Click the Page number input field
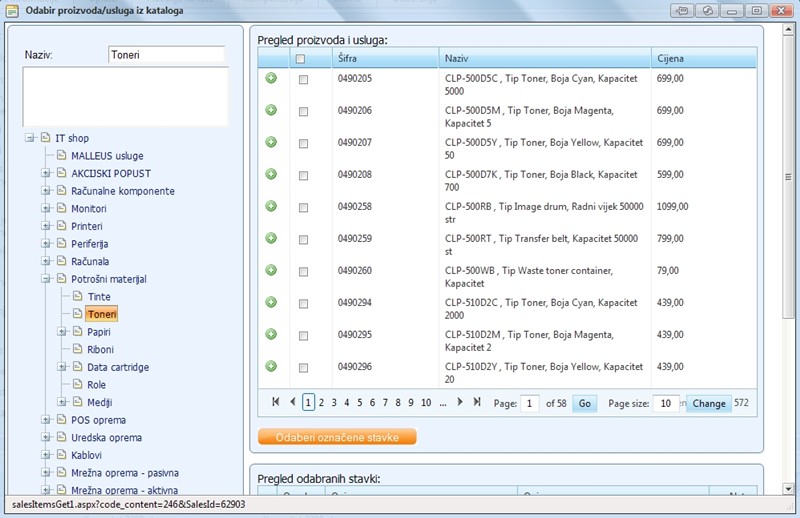This screenshot has width=800, height=518. 530,403
